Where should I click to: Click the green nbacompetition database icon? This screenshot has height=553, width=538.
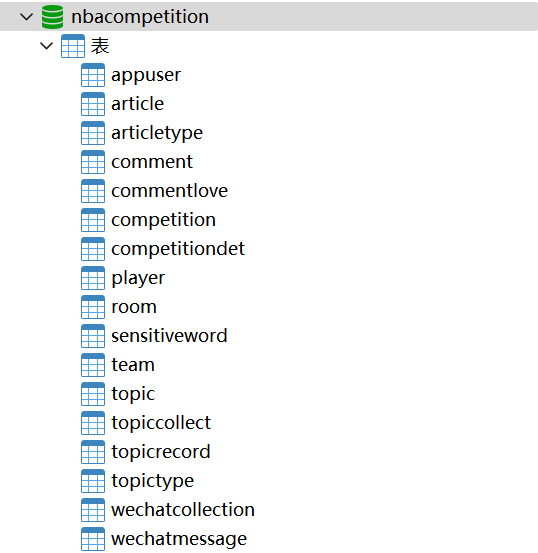tap(53, 17)
